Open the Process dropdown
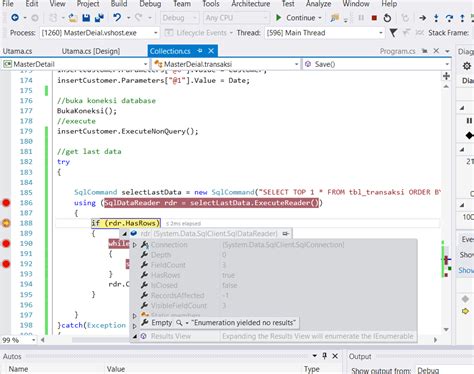 pyautogui.click(x=156, y=33)
